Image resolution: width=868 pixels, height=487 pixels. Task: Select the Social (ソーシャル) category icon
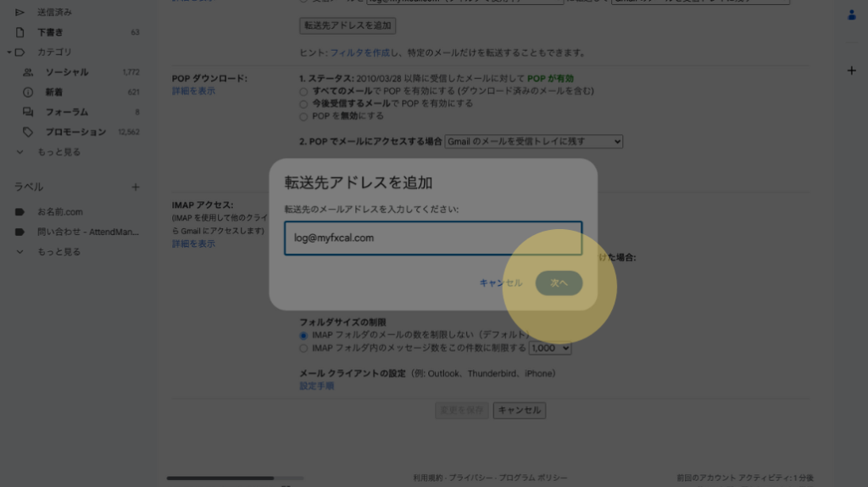coord(28,72)
